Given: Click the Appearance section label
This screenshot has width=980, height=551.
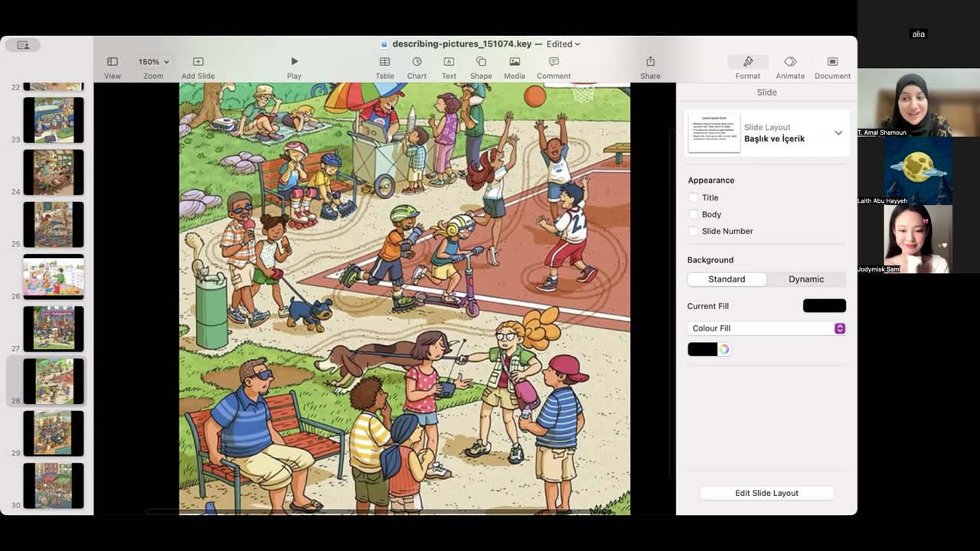Looking at the screenshot, I should click(710, 181).
